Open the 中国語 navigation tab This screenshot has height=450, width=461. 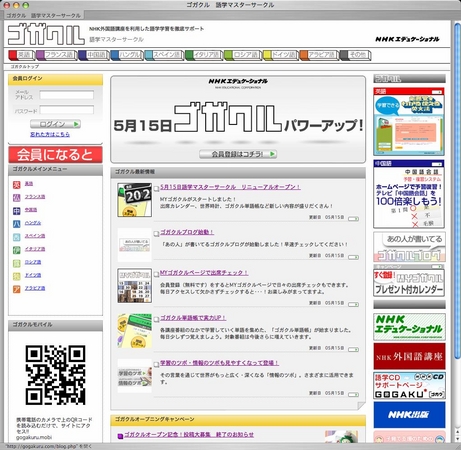point(94,55)
